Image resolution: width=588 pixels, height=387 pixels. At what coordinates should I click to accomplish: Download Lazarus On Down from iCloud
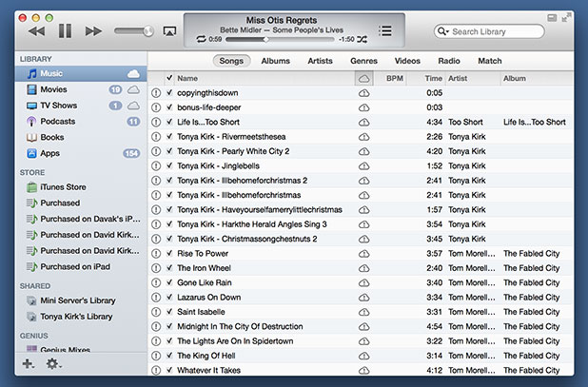[363, 298]
